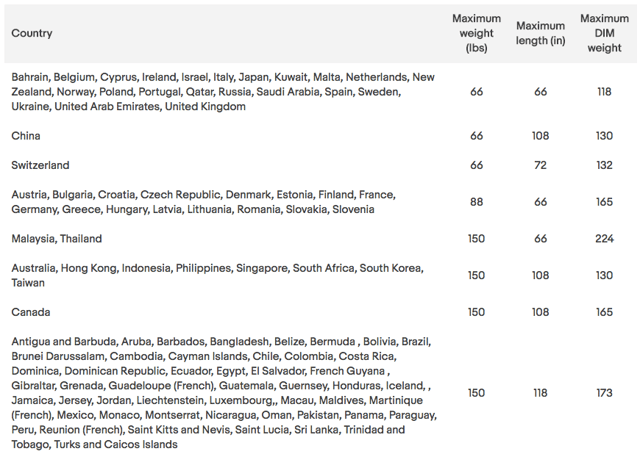Image resolution: width=640 pixels, height=454 pixels.
Task: Click the DIM weight value 224
Action: click(x=604, y=239)
